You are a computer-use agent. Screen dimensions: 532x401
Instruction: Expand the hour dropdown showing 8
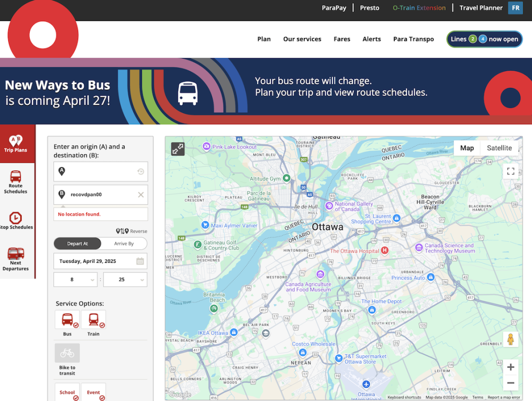(x=75, y=279)
